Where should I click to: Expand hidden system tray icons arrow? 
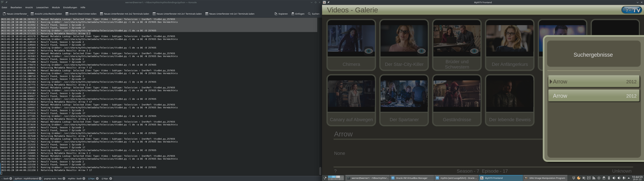[629, 178]
